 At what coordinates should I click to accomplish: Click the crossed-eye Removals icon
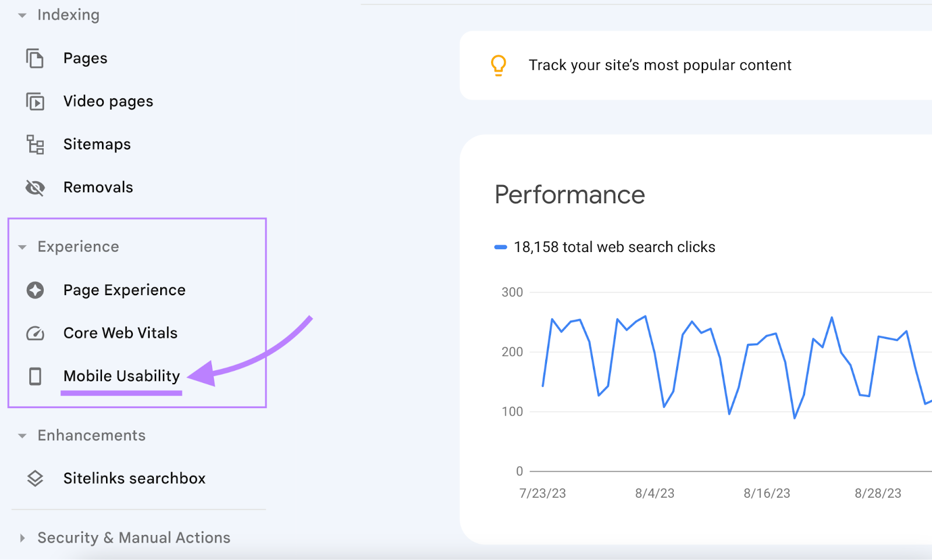coord(35,187)
